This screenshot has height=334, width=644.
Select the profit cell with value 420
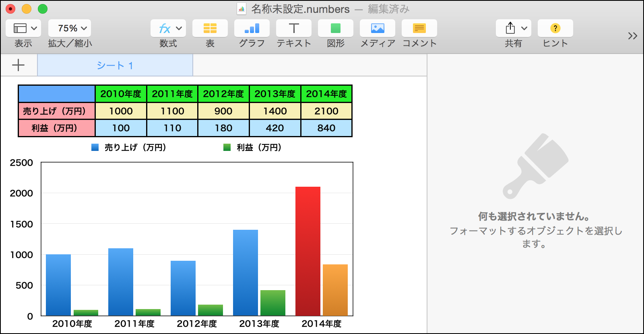[x=275, y=128]
